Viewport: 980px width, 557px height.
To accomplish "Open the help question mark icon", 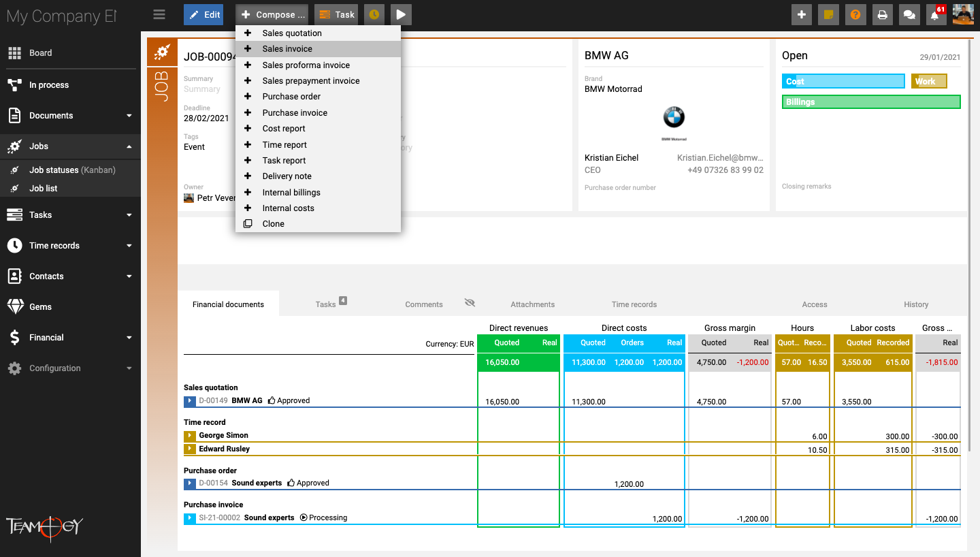I will tap(855, 14).
